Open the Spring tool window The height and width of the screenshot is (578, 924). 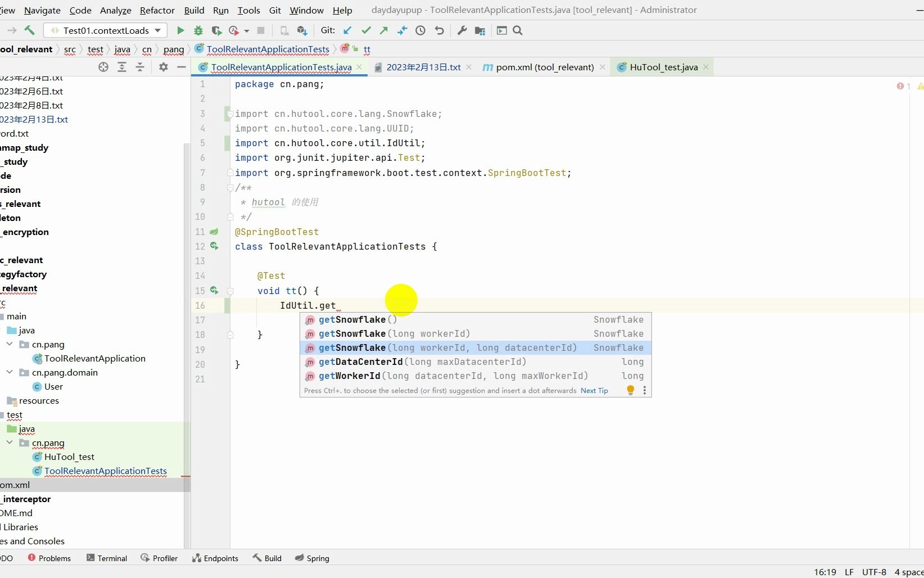pyautogui.click(x=312, y=558)
